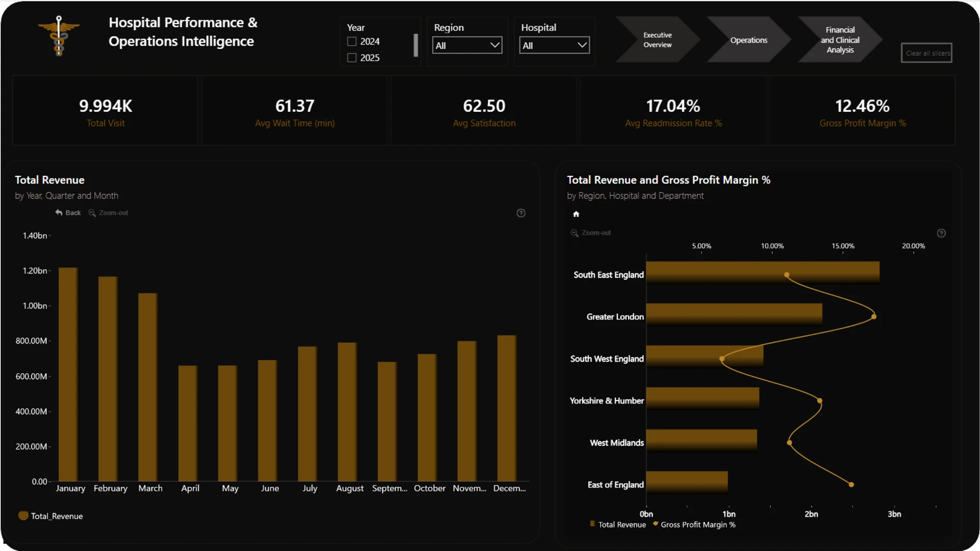980x551 pixels.
Task: Click the Year slicer scrollbar
Action: click(415, 45)
